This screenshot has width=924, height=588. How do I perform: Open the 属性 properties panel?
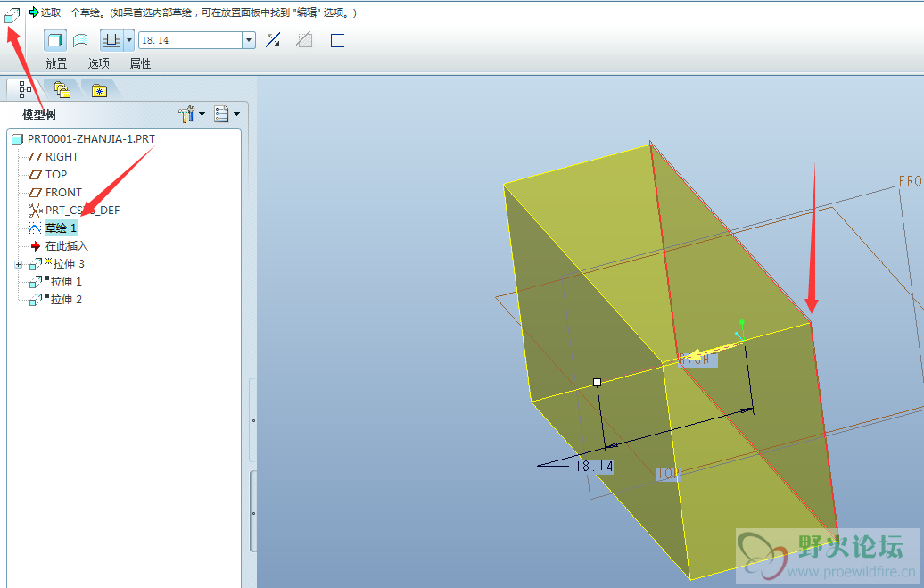tap(140, 63)
